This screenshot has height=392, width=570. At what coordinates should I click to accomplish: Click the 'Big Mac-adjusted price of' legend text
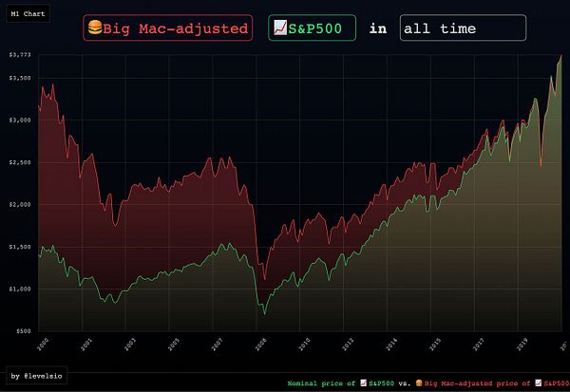[477, 383]
